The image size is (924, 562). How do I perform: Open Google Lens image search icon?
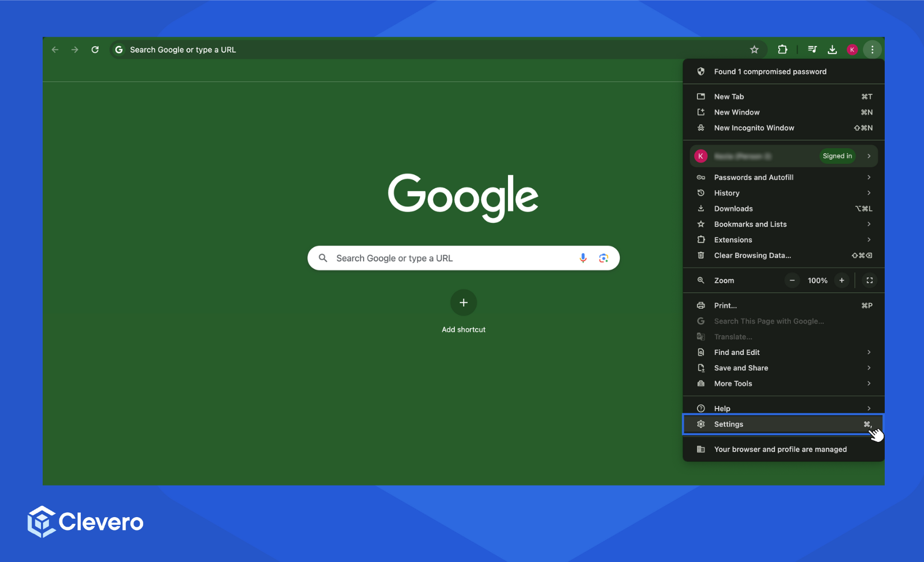[603, 258]
